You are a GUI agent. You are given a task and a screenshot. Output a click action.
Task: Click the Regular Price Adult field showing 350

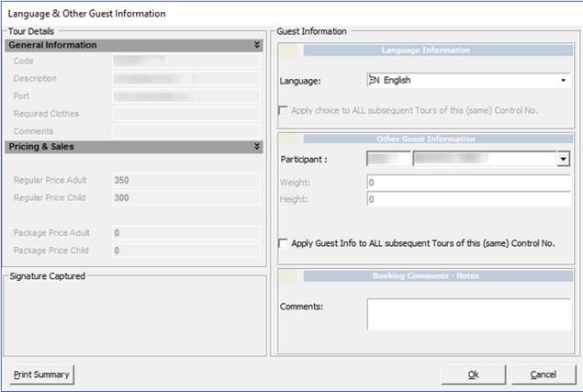click(185, 180)
